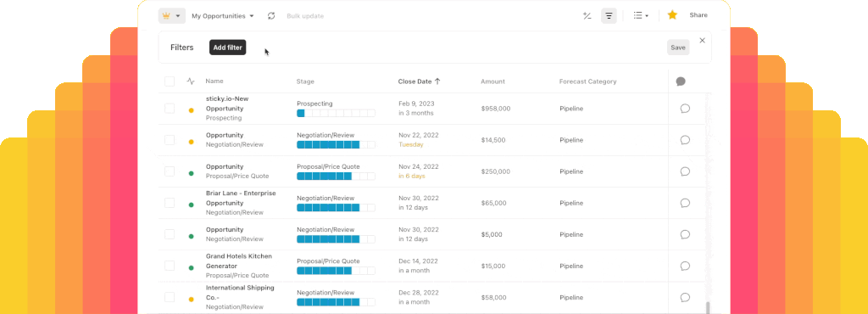This screenshot has height=314, width=868.
Task: Open comments for the sticky.io row
Action: click(x=685, y=109)
